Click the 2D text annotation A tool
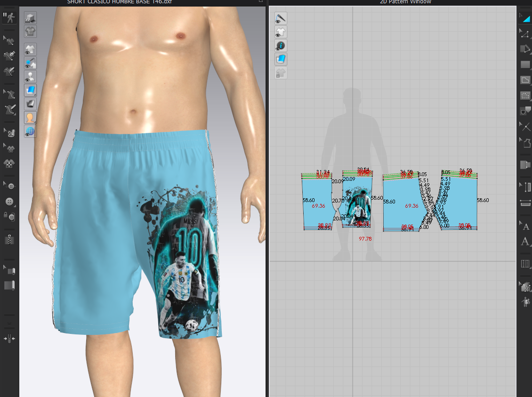 click(525, 227)
